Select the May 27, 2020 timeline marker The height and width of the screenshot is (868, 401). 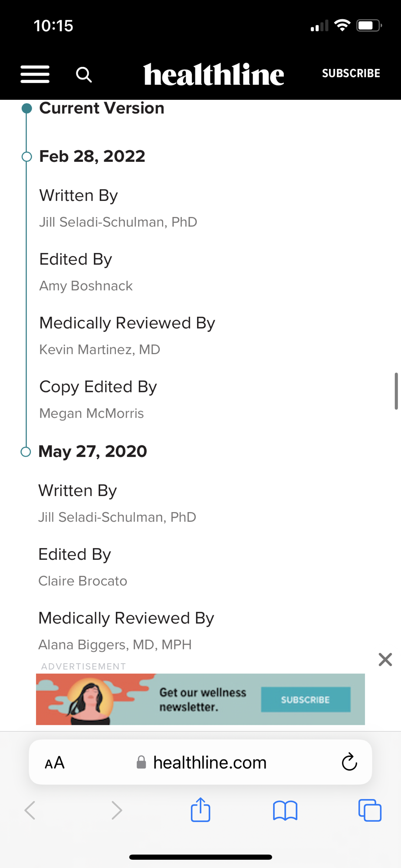[x=26, y=452]
